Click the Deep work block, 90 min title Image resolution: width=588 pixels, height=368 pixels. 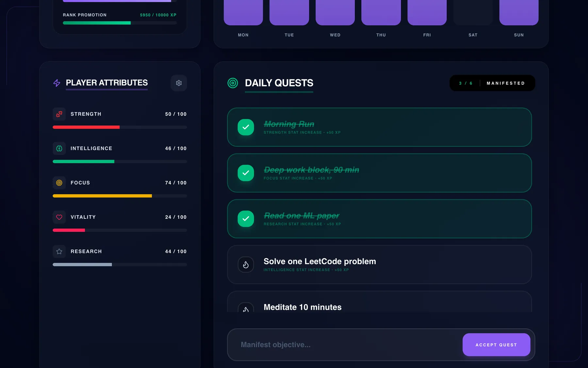tap(311, 170)
